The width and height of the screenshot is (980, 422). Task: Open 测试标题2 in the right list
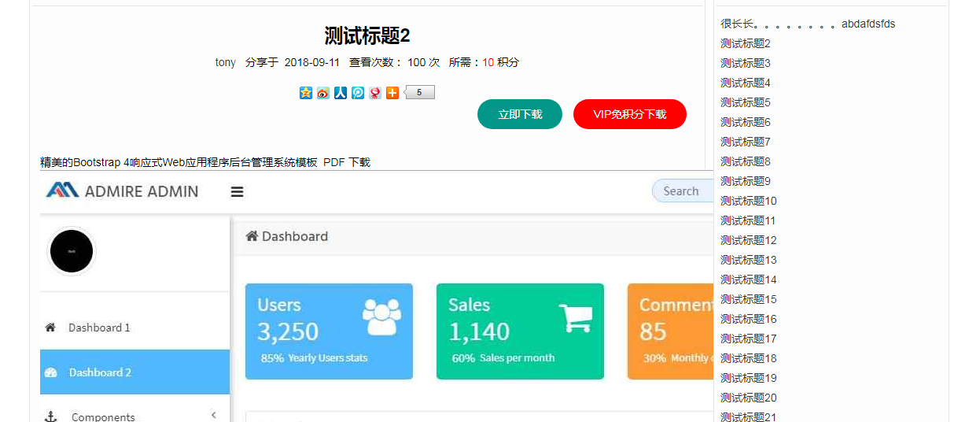tap(746, 43)
